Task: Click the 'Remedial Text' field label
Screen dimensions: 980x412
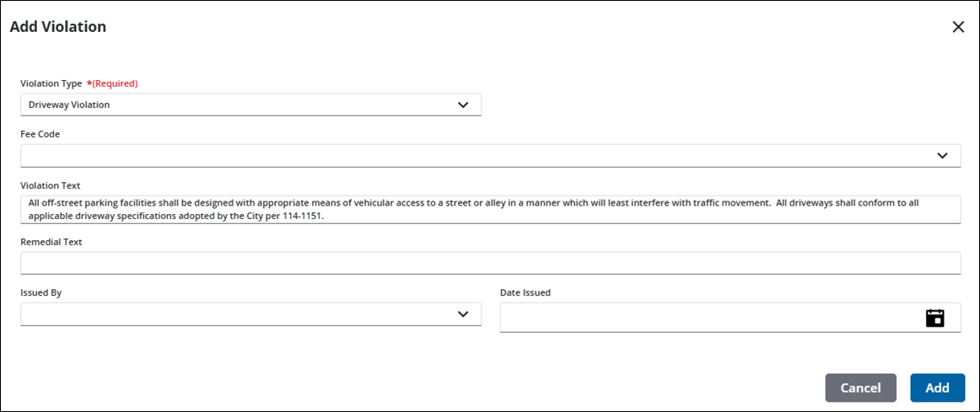Action: (x=51, y=242)
